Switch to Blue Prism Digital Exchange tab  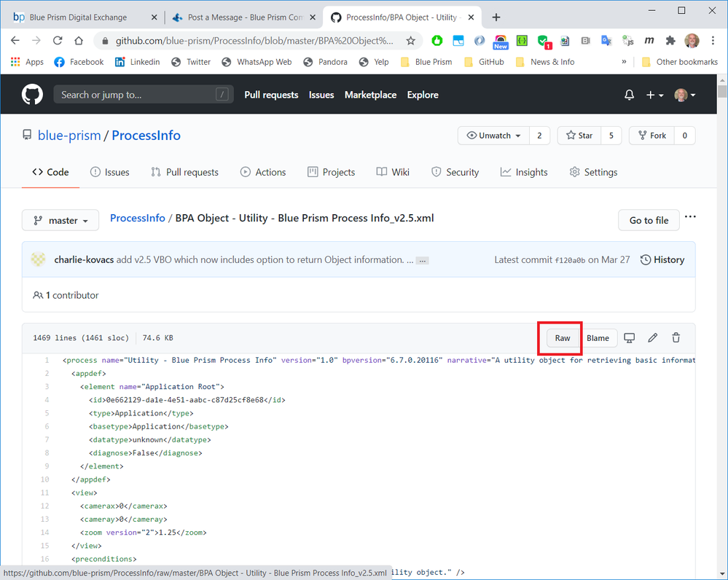click(x=78, y=17)
